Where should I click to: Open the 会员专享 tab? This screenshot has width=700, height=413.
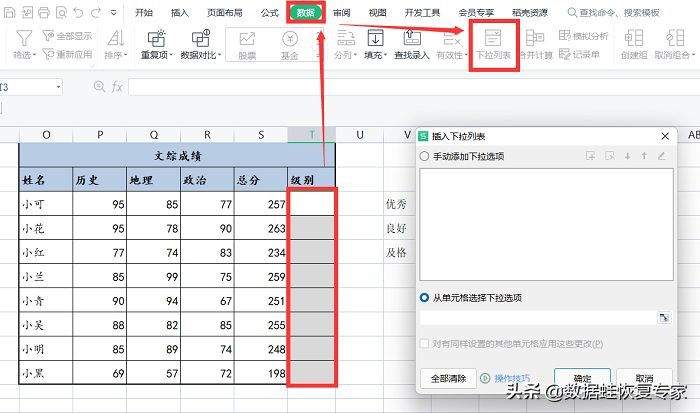[476, 13]
